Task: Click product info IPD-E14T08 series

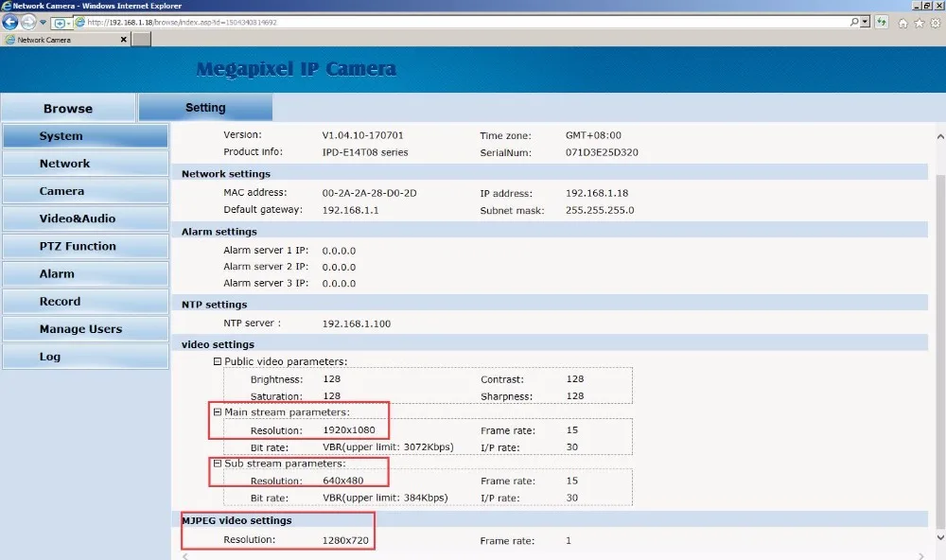Action: pos(365,152)
